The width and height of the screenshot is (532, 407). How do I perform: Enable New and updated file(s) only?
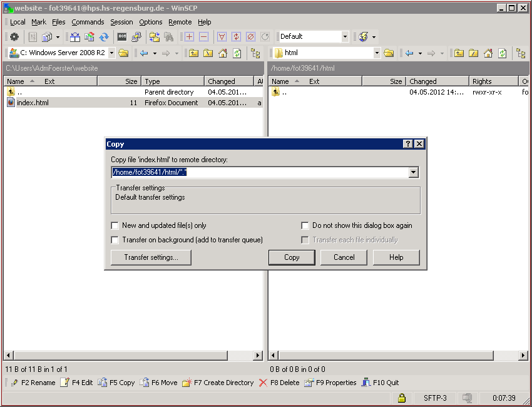115,225
